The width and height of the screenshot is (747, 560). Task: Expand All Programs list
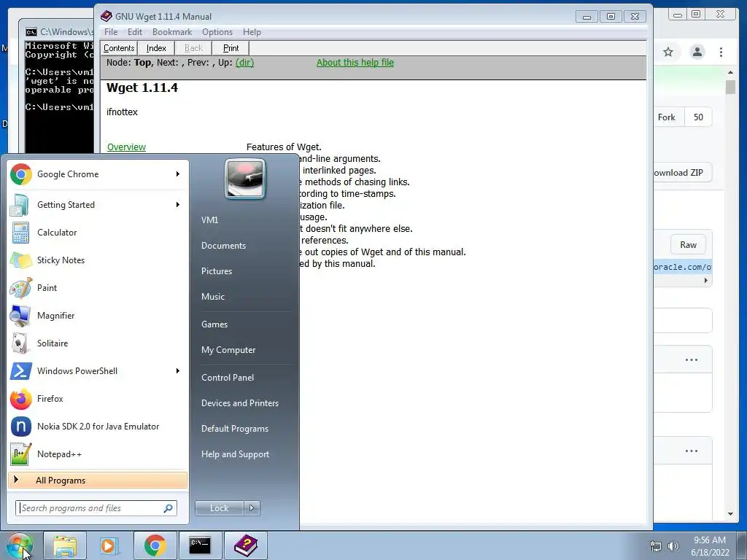point(98,481)
